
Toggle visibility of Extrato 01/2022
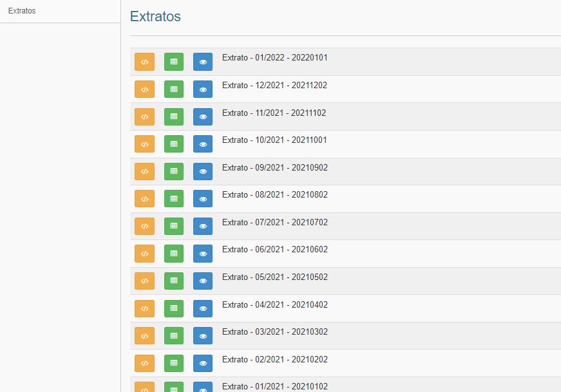point(203,62)
